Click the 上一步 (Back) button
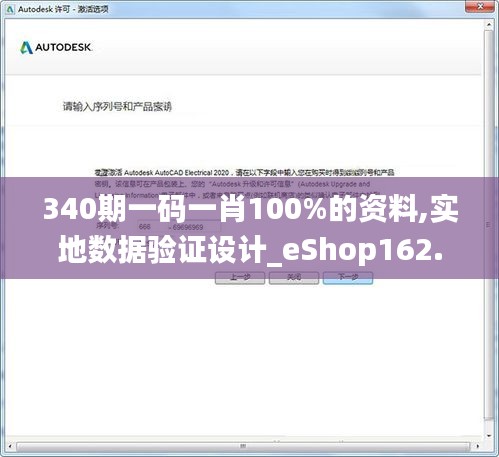 tap(240, 278)
